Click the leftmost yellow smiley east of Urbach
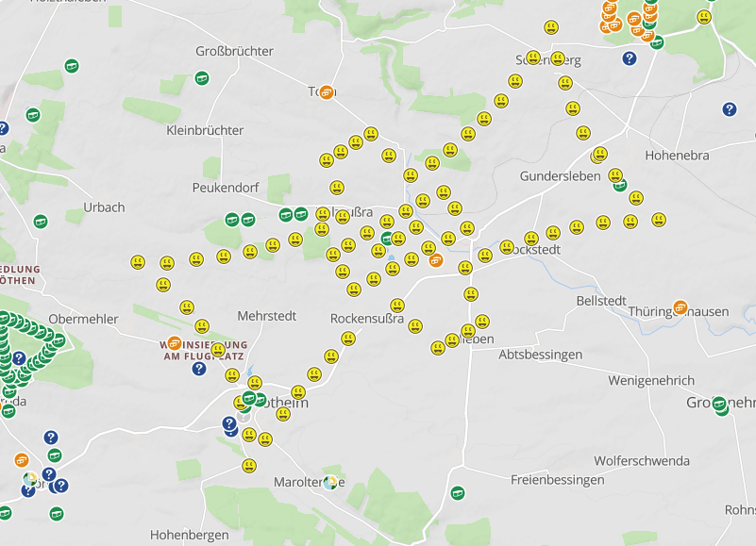This screenshot has width=756, height=546. point(138,261)
